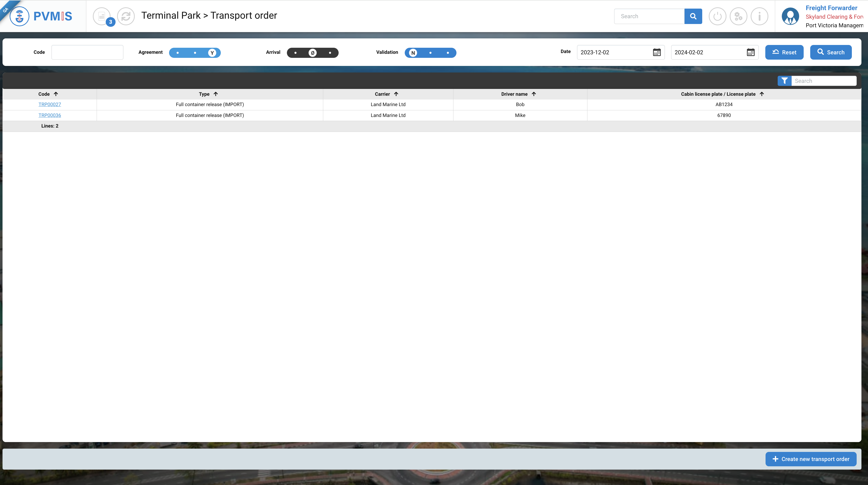The height and width of the screenshot is (485, 868).
Task: Open the documents icon with badge 3
Action: 102,16
